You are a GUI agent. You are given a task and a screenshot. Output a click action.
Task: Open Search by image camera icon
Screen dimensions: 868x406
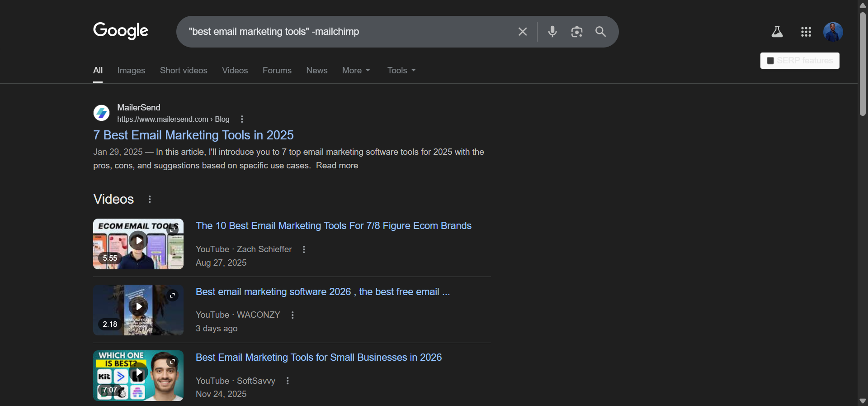tap(577, 32)
